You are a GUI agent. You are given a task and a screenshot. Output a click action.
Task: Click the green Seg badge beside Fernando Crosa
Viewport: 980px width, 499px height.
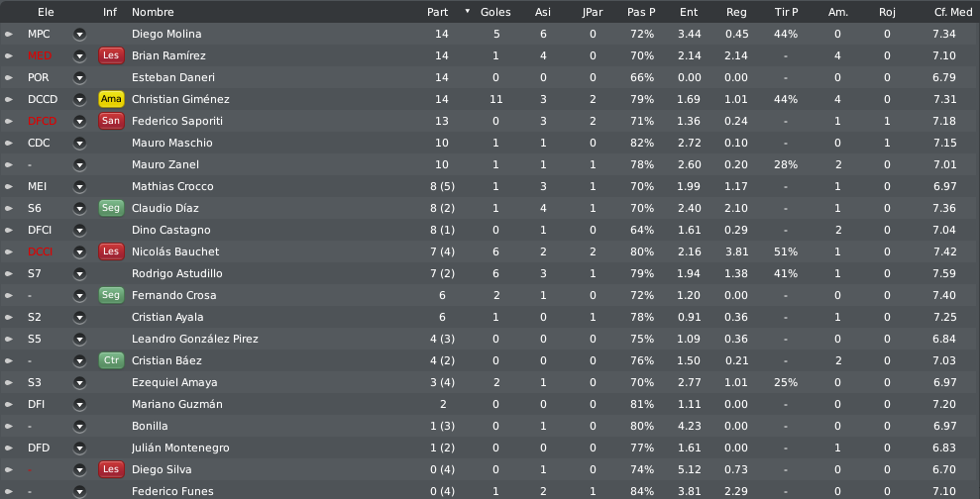click(111, 295)
